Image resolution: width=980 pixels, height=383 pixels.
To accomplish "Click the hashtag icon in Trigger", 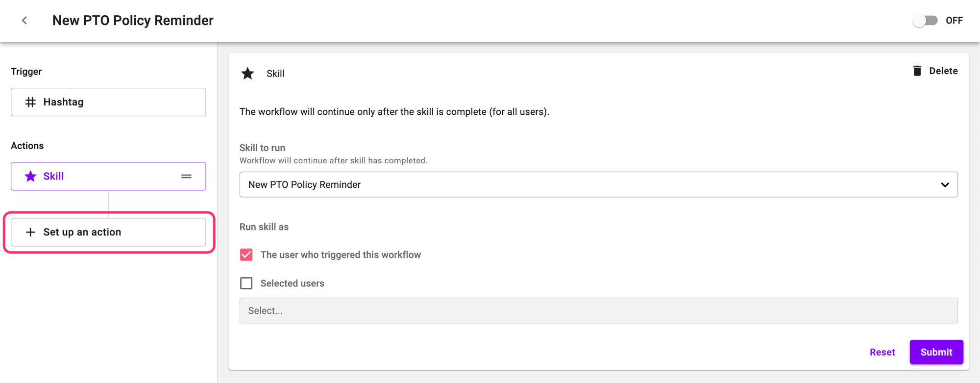I will pos(30,102).
